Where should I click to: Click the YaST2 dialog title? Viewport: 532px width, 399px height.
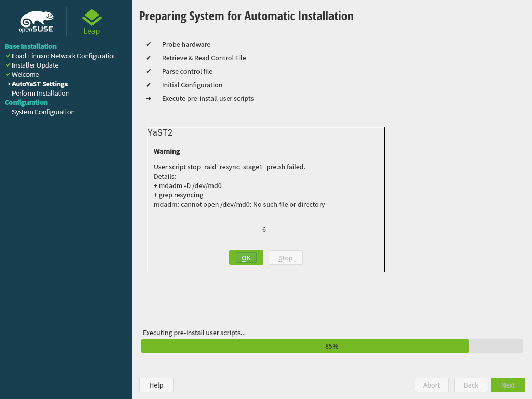coord(160,132)
